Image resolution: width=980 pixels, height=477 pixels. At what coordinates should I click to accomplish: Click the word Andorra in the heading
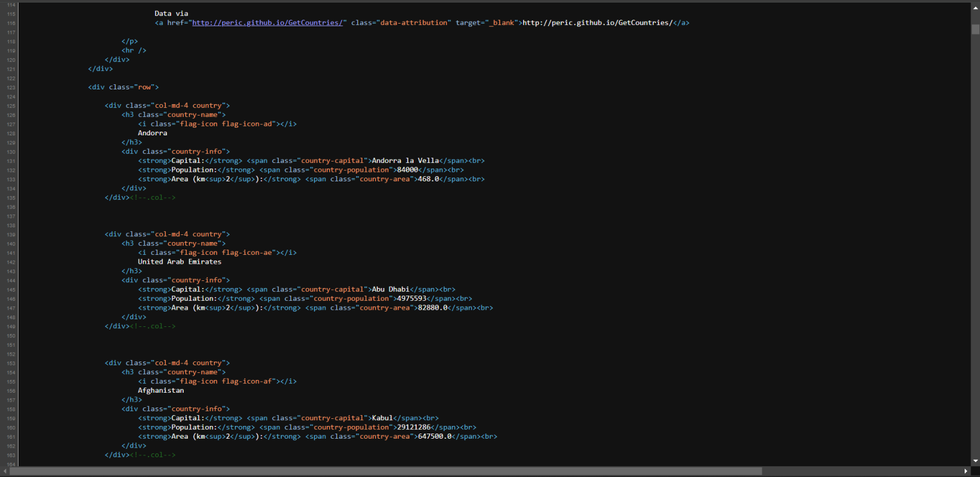pyautogui.click(x=152, y=133)
